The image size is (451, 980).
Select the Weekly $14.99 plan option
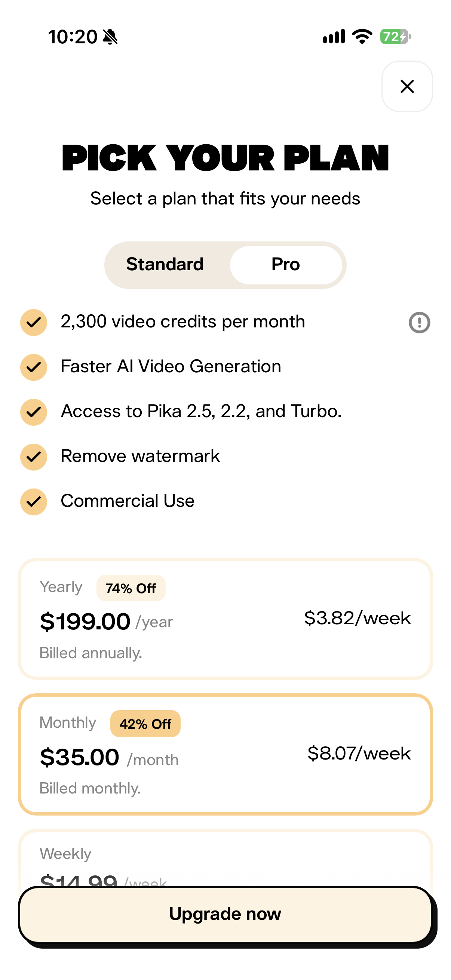tap(225, 858)
